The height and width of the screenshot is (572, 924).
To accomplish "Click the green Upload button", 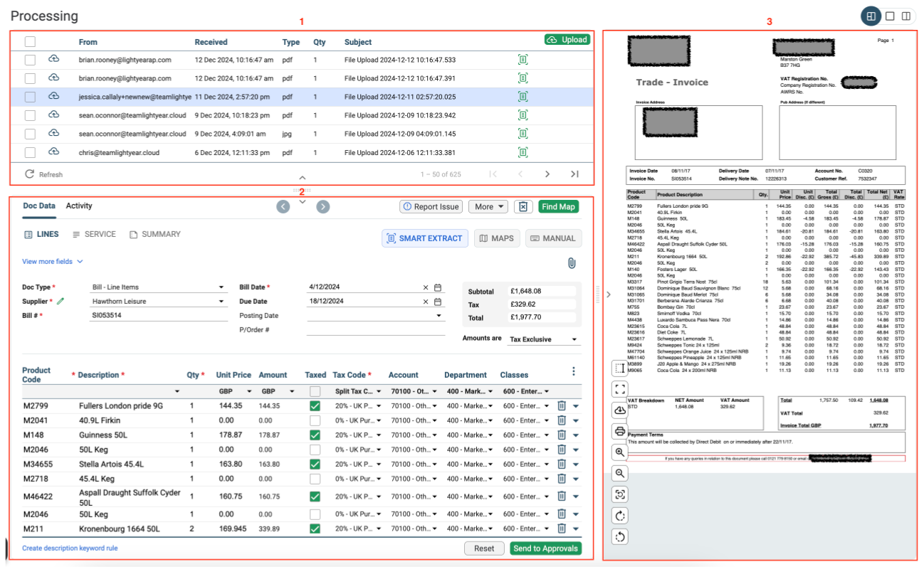I will [567, 40].
